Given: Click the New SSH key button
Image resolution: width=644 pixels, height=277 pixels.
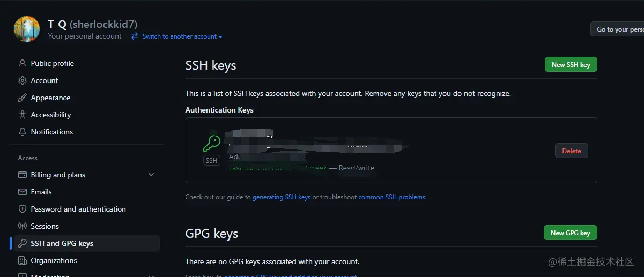Looking at the screenshot, I should pyautogui.click(x=571, y=64).
